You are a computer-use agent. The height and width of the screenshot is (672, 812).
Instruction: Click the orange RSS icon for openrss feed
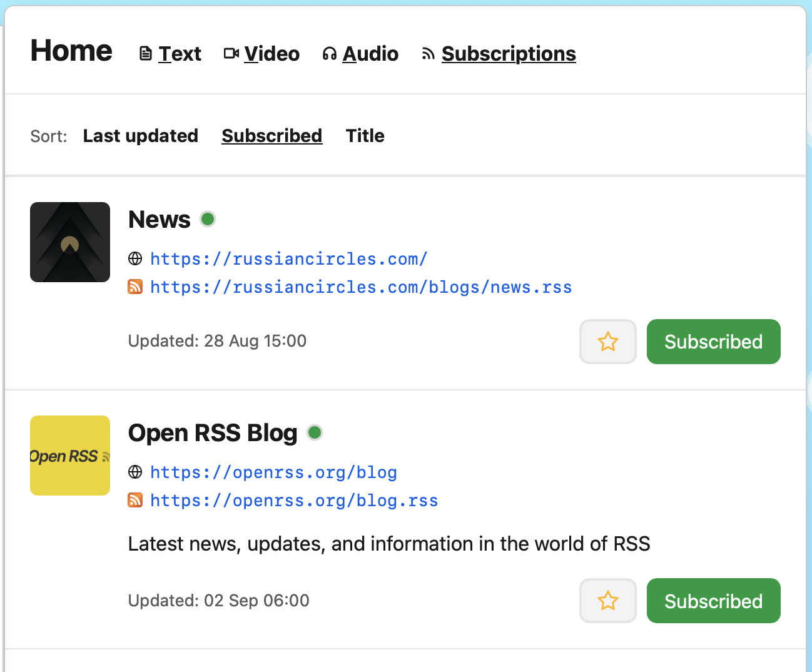(135, 500)
